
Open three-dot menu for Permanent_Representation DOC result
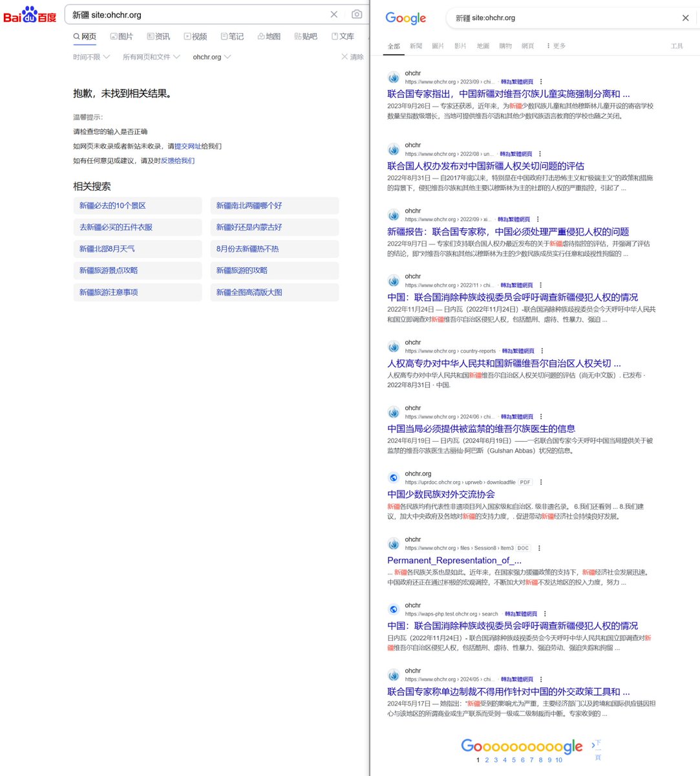pos(539,548)
